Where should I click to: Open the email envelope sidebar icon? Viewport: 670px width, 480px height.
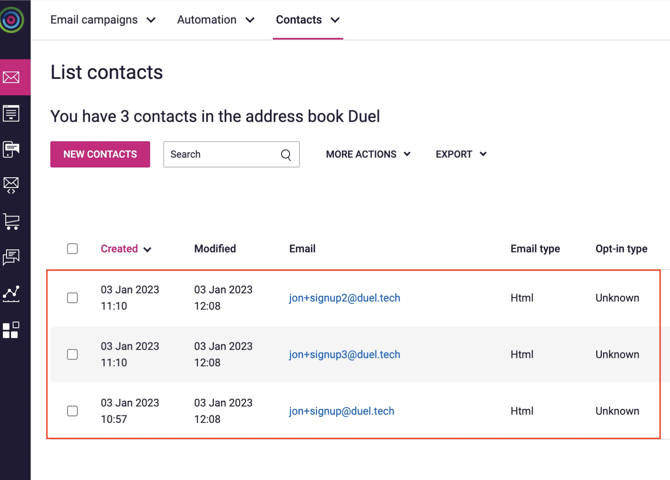click(12, 77)
